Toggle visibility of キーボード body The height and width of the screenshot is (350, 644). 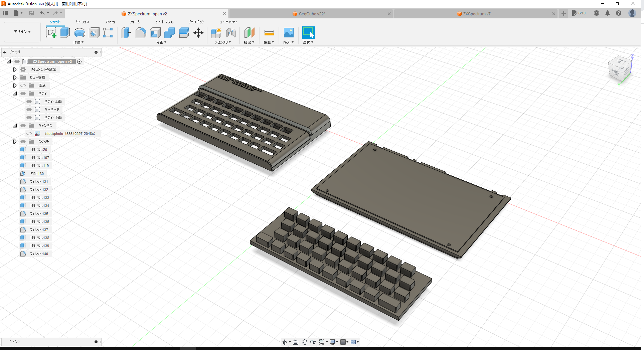[29, 110]
